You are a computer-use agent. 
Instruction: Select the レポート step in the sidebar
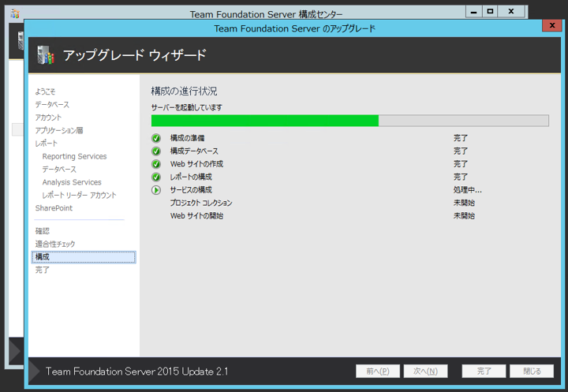click(47, 144)
